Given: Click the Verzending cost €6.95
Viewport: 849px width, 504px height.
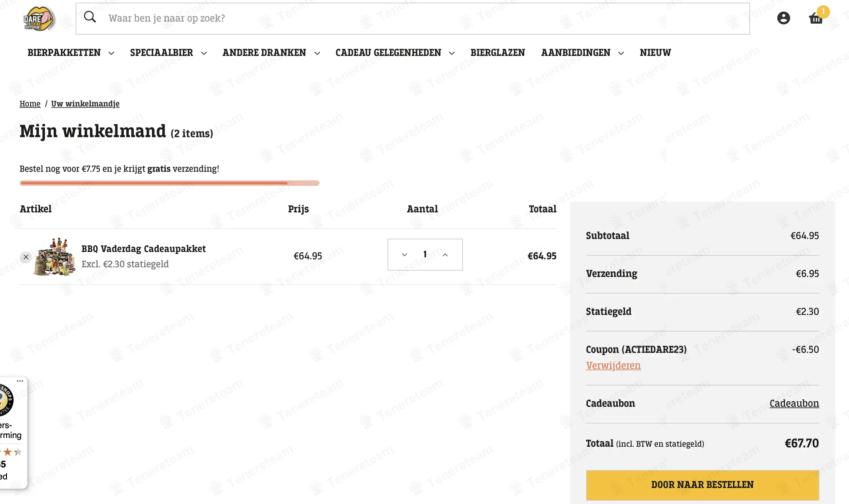Looking at the screenshot, I should coord(807,274).
